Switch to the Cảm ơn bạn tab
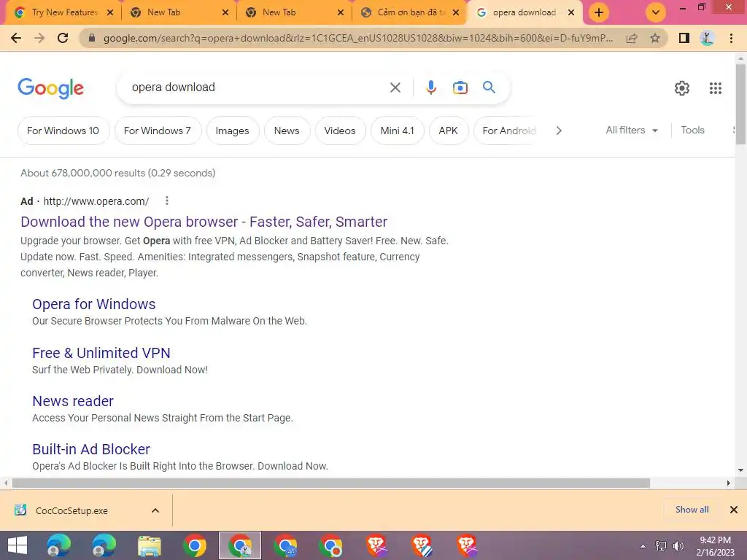The width and height of the screenshot is (747, 560). (410, 12)
